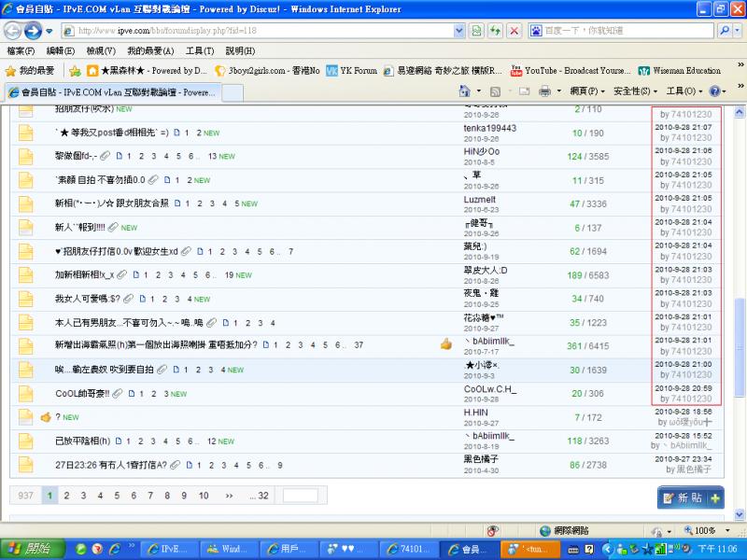Click the thumbs-up icon beside 新增出海霸氣照 thread
The image size is (747, 560).
click(x=446, y=344)
